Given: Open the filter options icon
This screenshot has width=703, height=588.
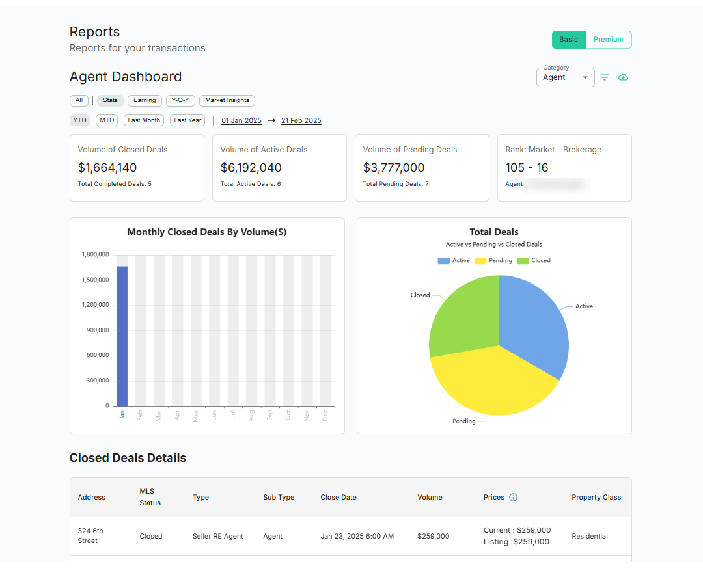Looking at the screenshot, I should [605, 77].
